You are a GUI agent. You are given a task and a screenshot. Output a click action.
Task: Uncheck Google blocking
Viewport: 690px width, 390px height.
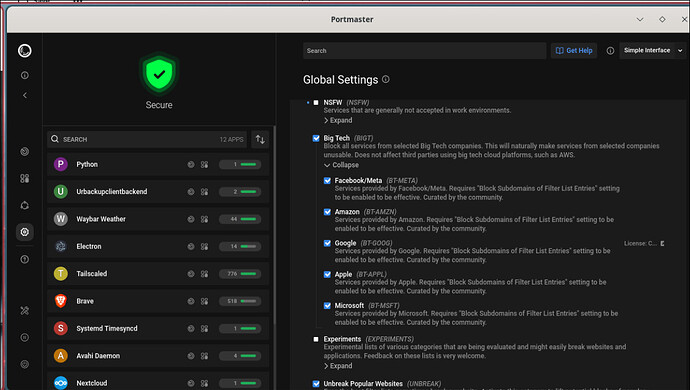click(x=327, y=243)
